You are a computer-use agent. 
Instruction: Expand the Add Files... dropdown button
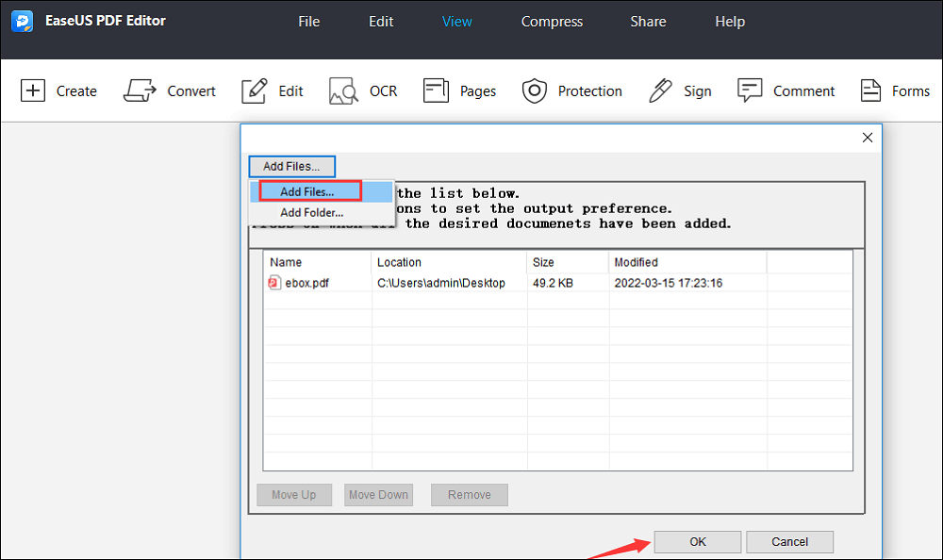tap(291, 167)
